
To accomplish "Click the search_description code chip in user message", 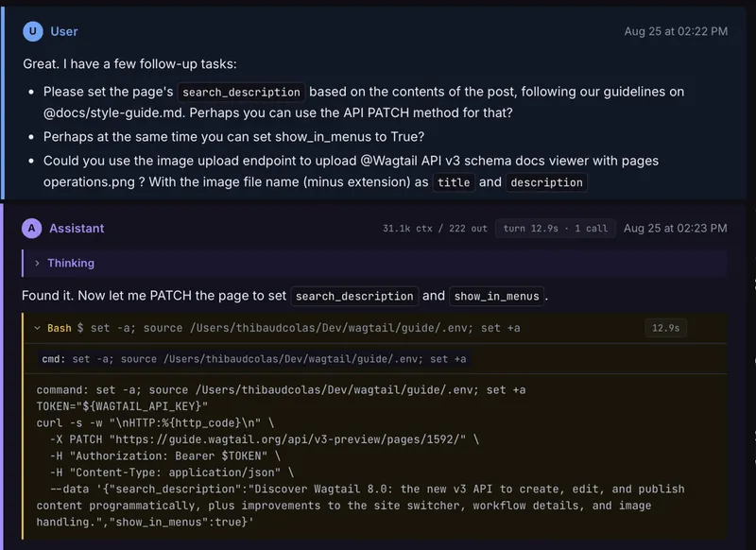I will pyautogui.click(x=241, y=92).
